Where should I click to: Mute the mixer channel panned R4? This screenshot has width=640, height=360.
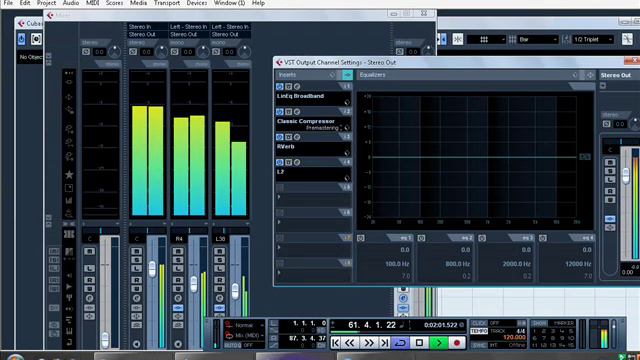(x=178, y=251)
